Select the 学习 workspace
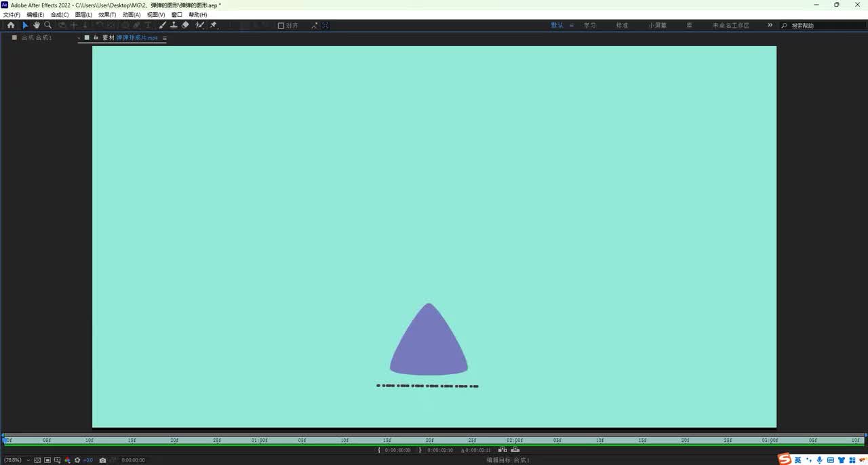Viewport: 868px width, 465px height. click(590, 25)
